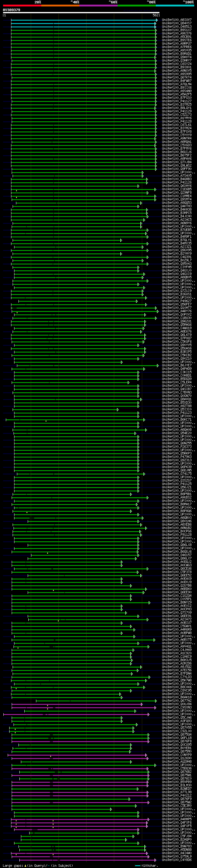This screenshot has width=197, height=868.
Task: Select the UniRef100_Q9FF90 label
Action: (x=177, y=169)
